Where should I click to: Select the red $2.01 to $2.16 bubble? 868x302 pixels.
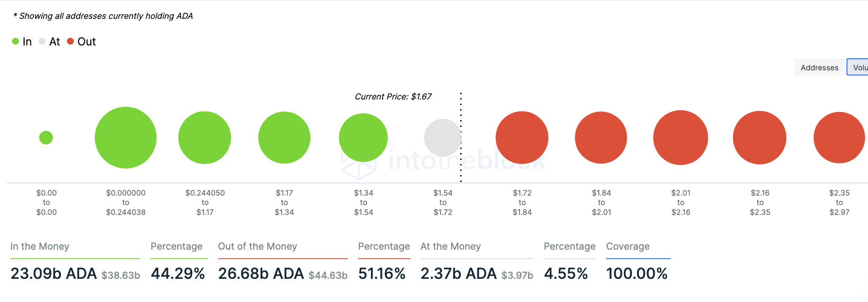tap(680, 138)
